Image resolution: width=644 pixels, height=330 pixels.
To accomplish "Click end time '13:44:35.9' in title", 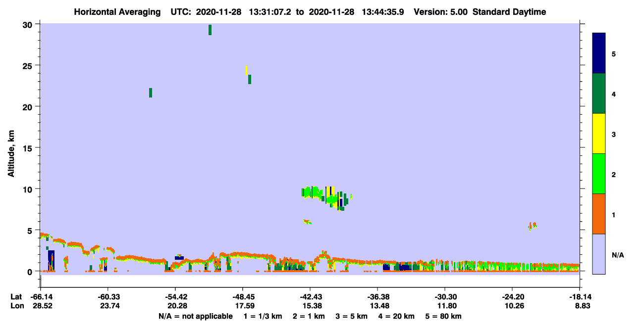I will click(383, 12).
